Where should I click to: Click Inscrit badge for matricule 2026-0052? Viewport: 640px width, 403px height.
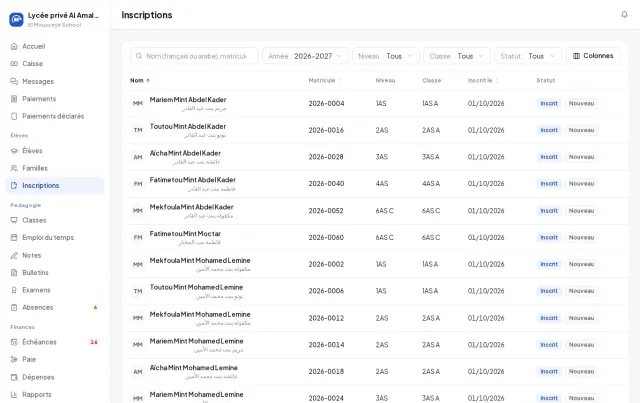(549, 211)
